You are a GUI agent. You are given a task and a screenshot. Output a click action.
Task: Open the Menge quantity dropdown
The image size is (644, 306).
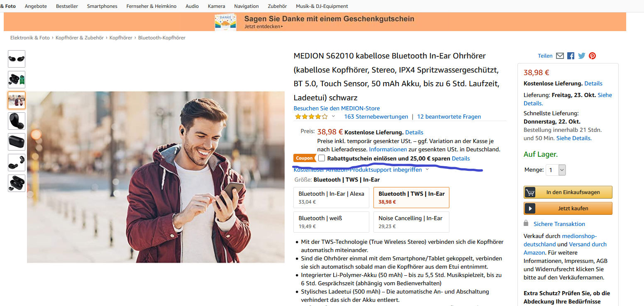coord(555,170)
